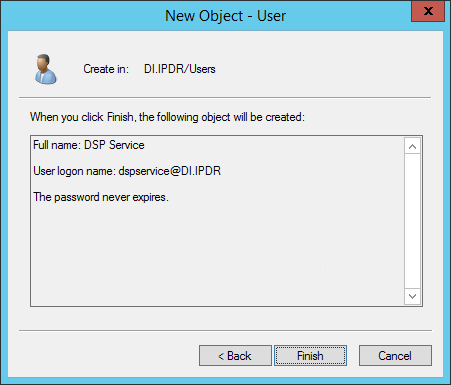Screen dimensions: 451x385
Task: Click the "New Object - User" title bar text
Action: click(225, 16)
